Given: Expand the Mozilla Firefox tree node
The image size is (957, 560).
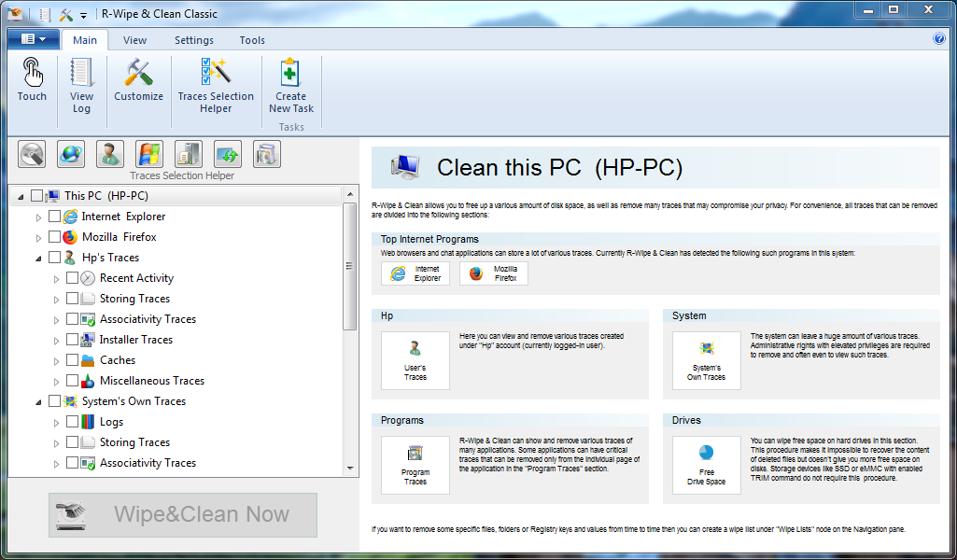Looking at the screenshot, I should click(38, 238).
